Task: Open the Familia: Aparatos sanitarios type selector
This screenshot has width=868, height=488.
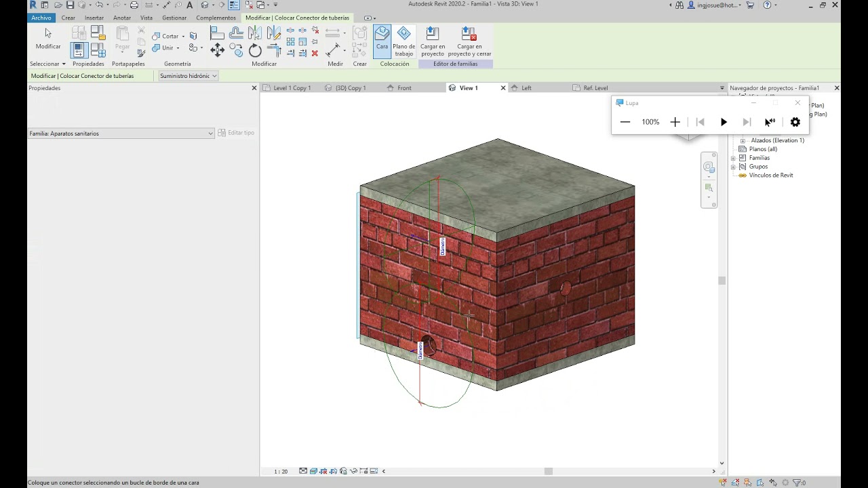Action: (121, 134)
